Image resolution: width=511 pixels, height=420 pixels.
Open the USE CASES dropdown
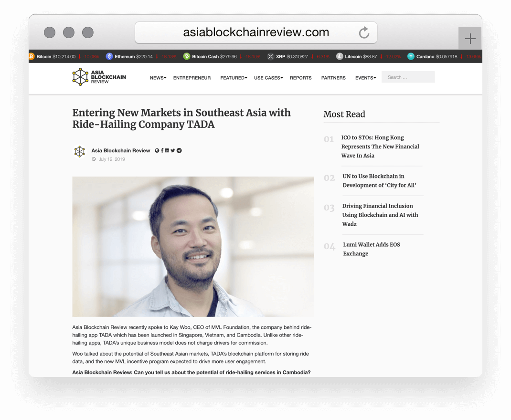click(268, 78)
